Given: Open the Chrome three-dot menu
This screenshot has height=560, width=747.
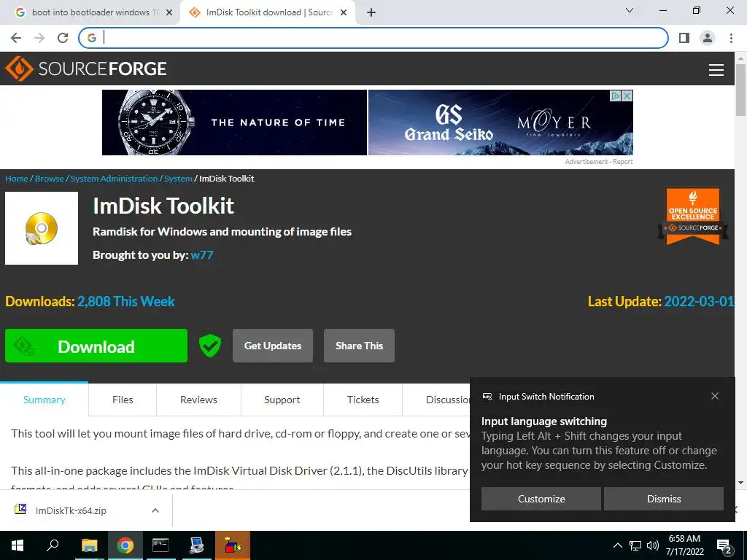Looking at the screenshot, I should click(x=731, y=38).
